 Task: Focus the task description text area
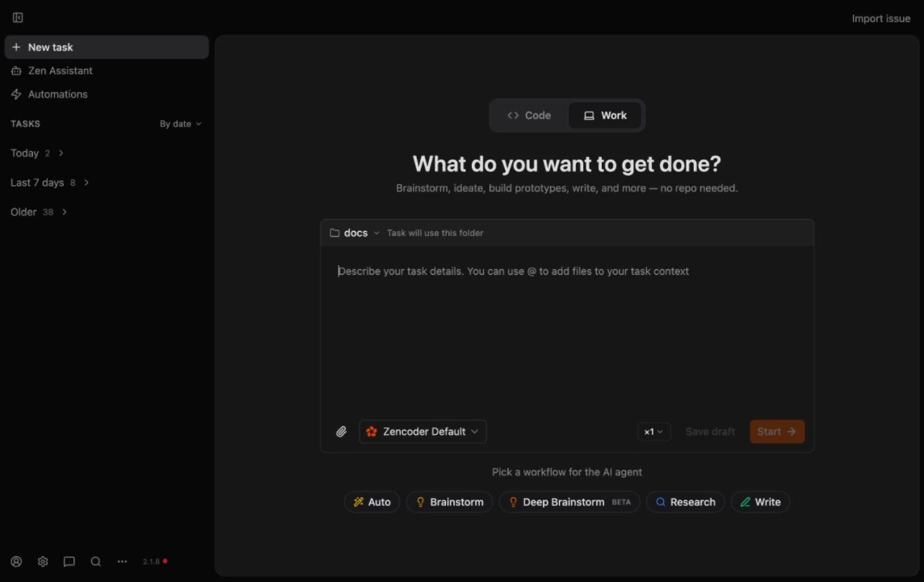tap(567, 331)
